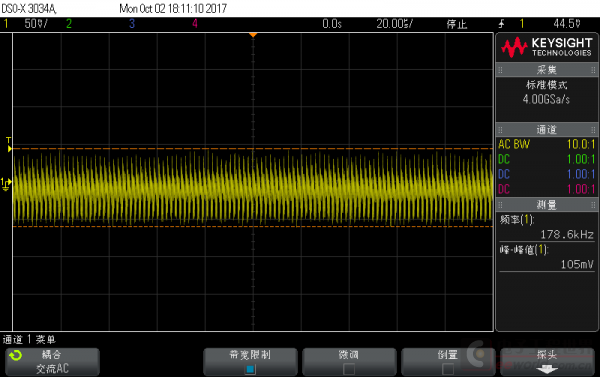This screenshot has height=377, width=600.
Task: Enable the 微调 fine adjust checkbox
Action: (x=349, y=369)
